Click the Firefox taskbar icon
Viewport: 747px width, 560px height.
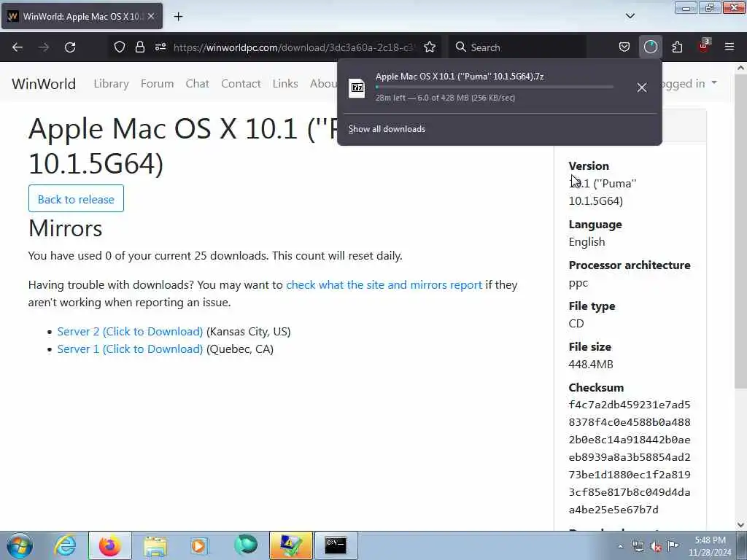pyautogui.click(x=110, y=545)
